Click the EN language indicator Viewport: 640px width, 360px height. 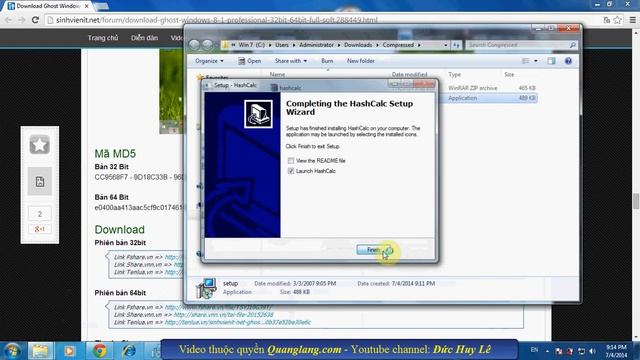coord(534,350)
